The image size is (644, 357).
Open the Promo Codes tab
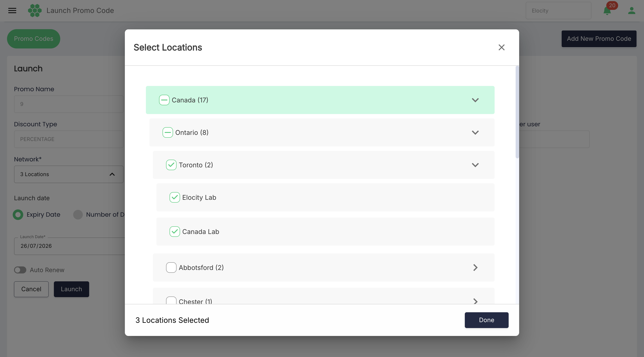(x=34, y=39)
